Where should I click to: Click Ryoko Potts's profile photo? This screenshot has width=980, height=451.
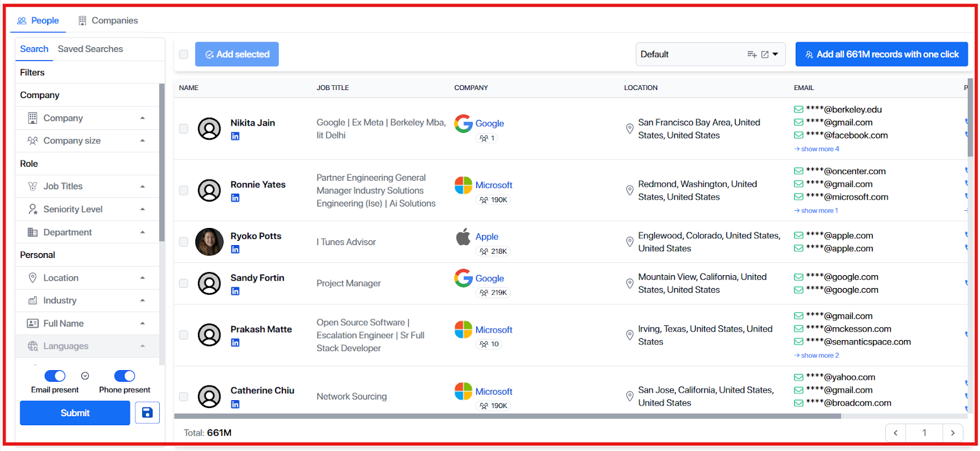click(209, 242)
